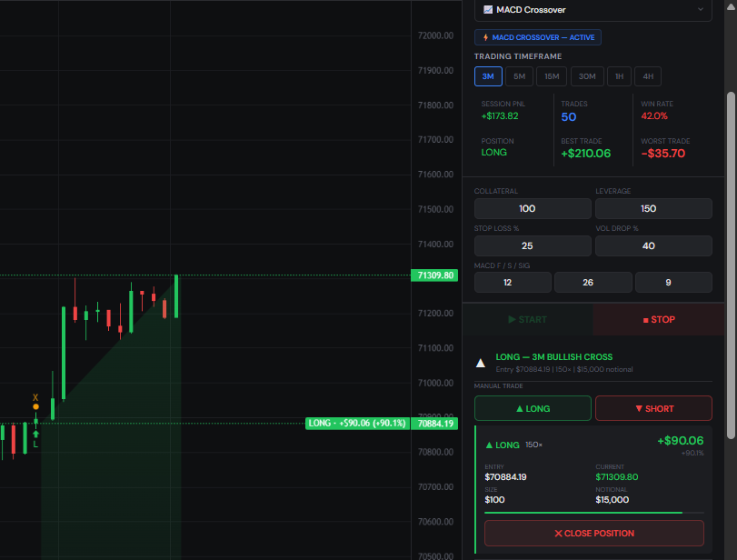The image size is (737, 560).
Task: Select the 30M trading timeframe
Action: [587, 76]
